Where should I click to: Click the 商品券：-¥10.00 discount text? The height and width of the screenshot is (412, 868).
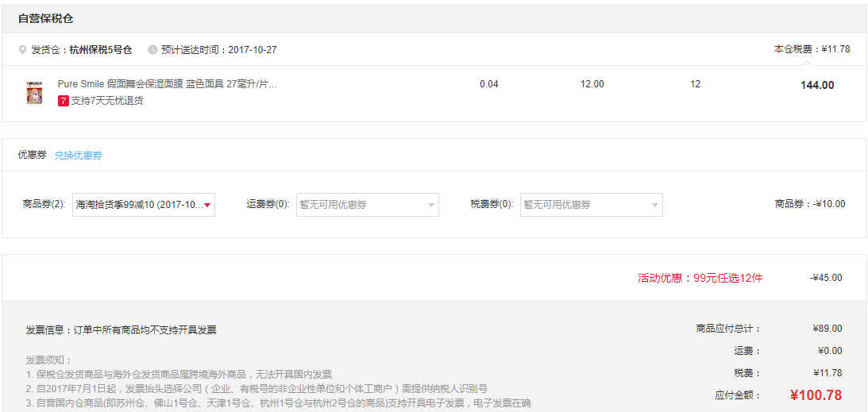point(810,203)
